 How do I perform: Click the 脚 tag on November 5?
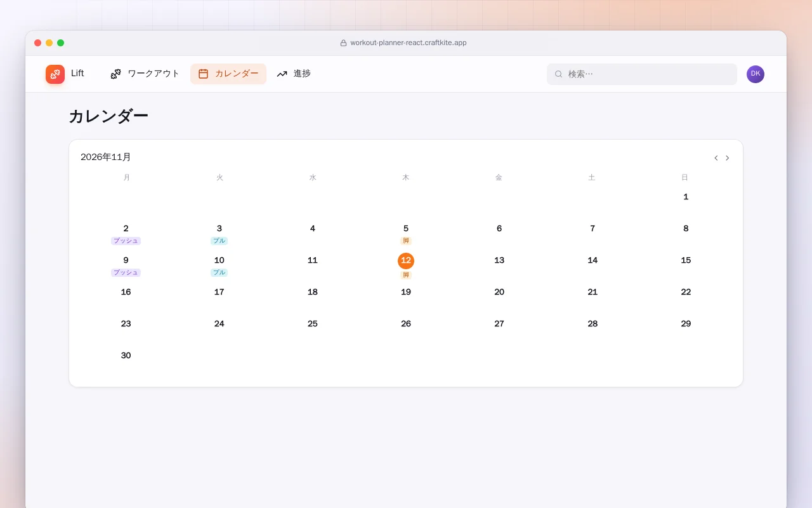[406, 241]
